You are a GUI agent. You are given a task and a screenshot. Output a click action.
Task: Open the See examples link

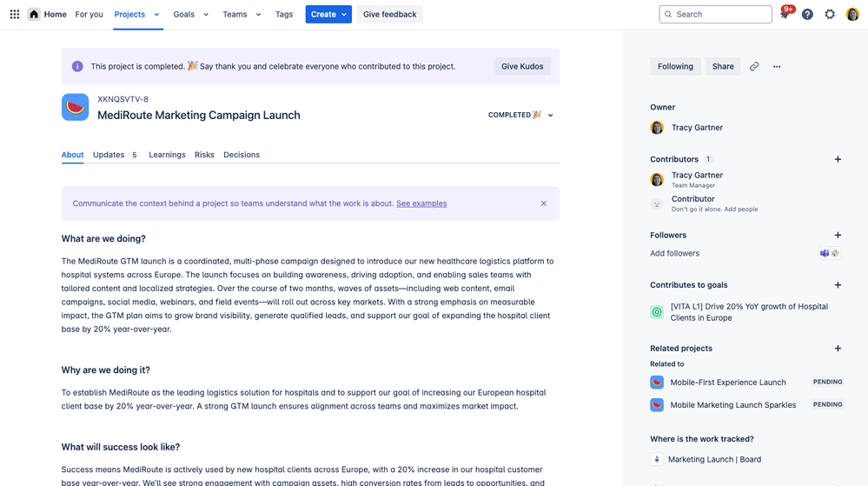tap(421, 203)
